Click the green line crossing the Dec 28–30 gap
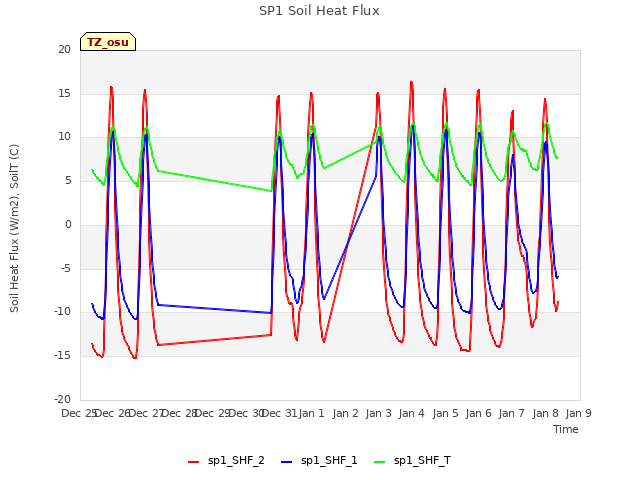The image size is (640, 480). click(x=214, y=181)
